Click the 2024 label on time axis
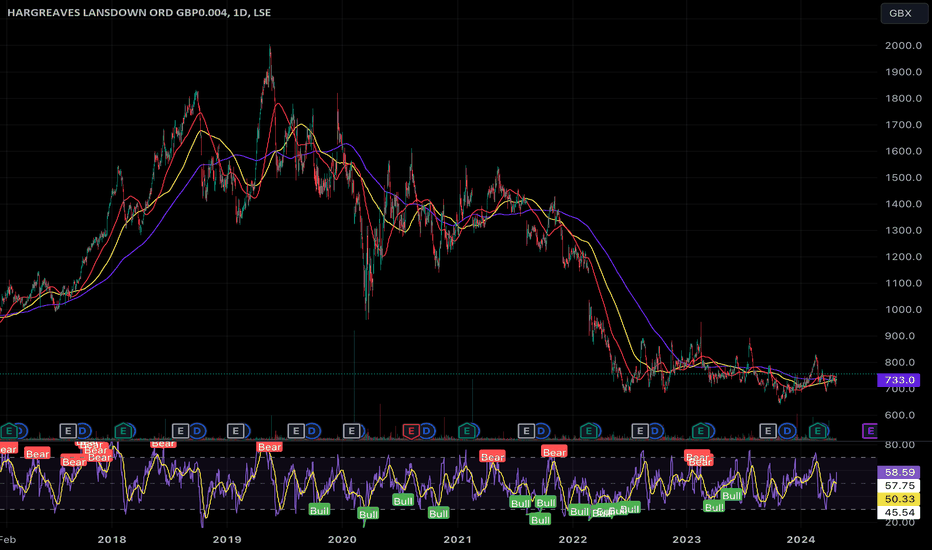 (801, 540)
